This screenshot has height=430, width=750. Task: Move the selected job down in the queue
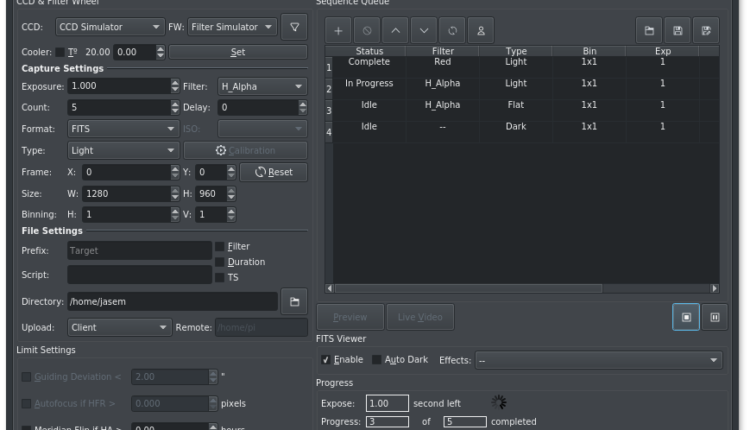[424, 31]
